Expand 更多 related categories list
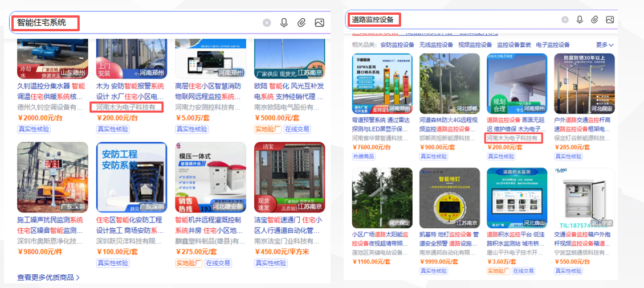Viewport: 644px width, 288px height. (x=604, y=45)
